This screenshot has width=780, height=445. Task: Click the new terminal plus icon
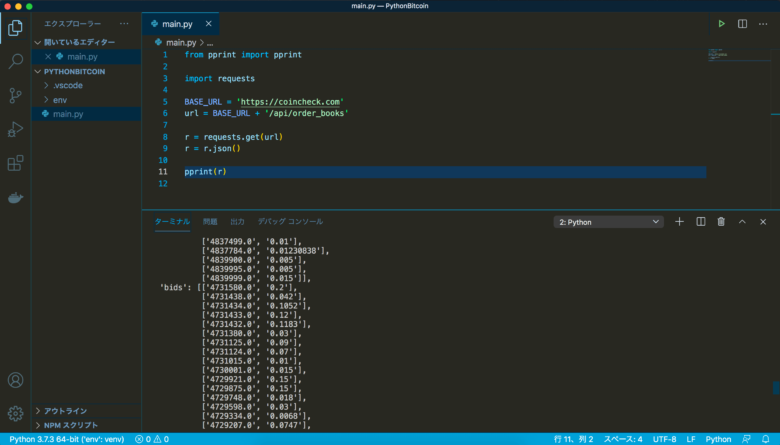680,221
